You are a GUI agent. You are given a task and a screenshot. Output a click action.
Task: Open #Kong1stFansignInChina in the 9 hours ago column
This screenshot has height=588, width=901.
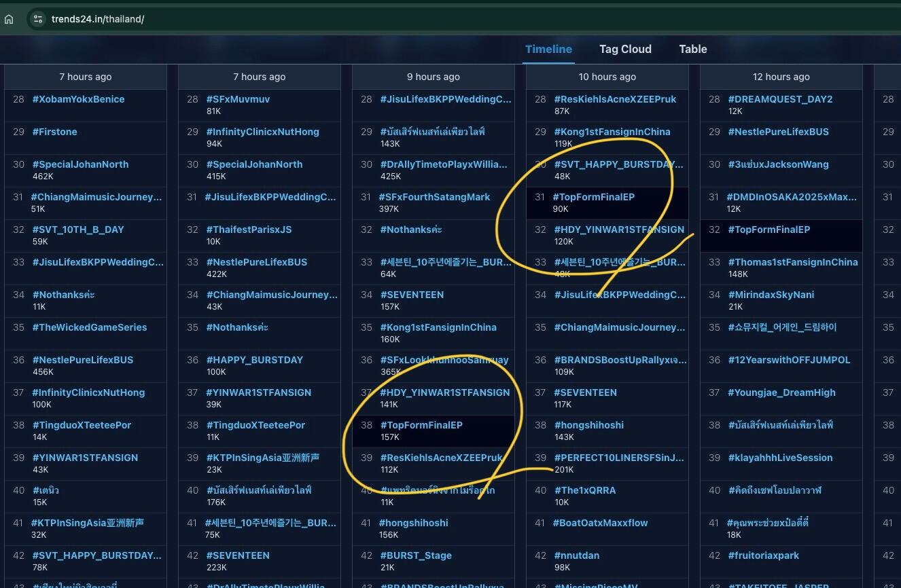[x=438, y=327]
